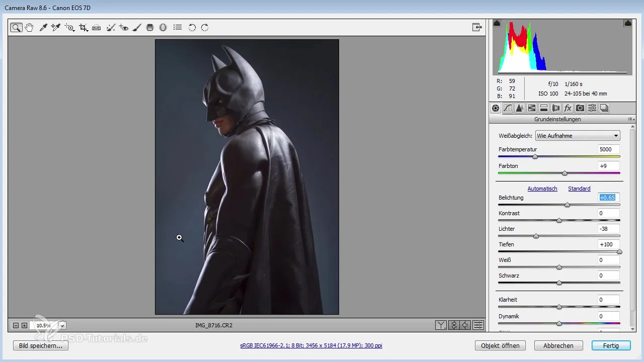The height and width of the screenshot is (362, 644).
Task: Open the Grundeinstellungen panel flyout menu
Action: point(630,119)
